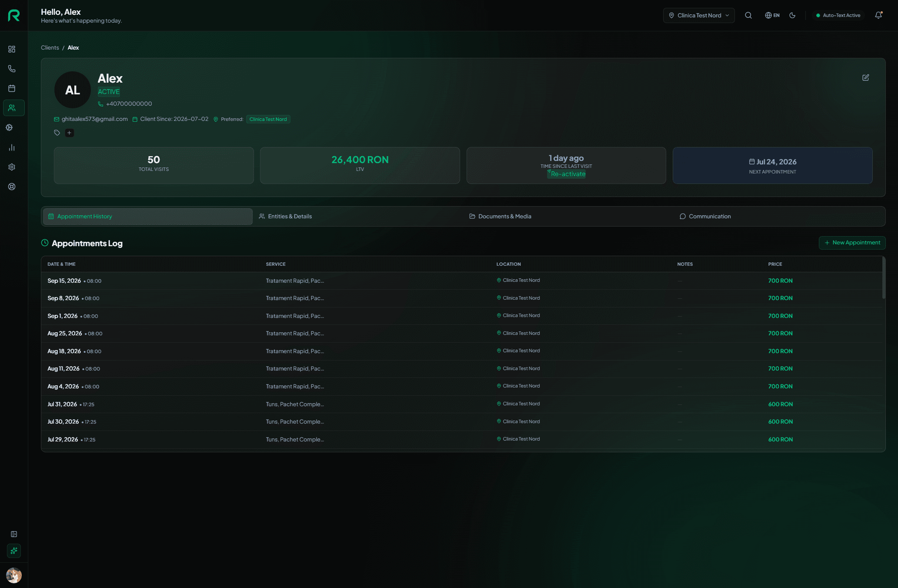Click the New Appointment button
This screenshot has width=898, height=588.
pos(852,243)
